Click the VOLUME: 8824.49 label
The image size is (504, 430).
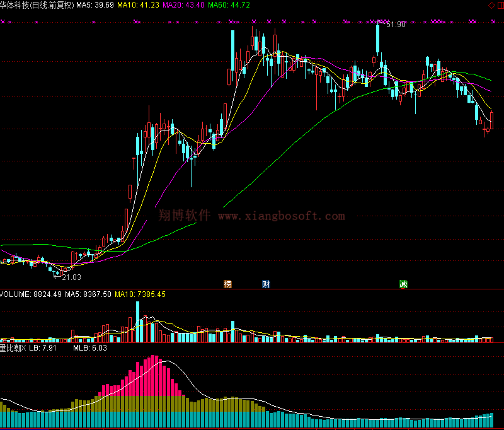pyautogui.click(x=31, y=294)
